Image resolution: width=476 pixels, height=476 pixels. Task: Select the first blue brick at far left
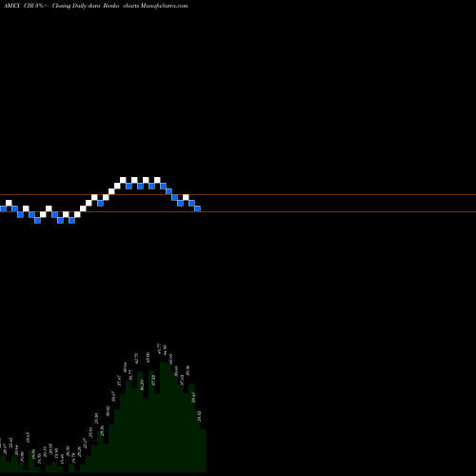[3, 208]
